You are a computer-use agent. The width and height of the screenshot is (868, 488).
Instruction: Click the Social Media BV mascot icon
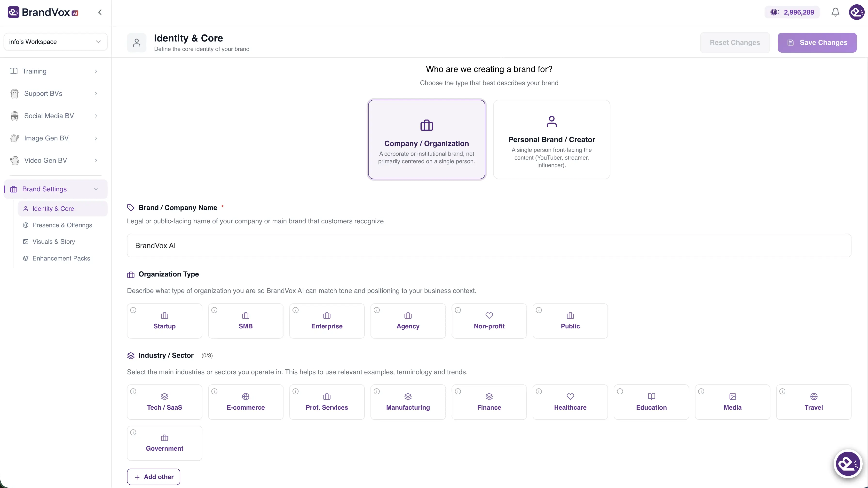[x=15, y=116]
